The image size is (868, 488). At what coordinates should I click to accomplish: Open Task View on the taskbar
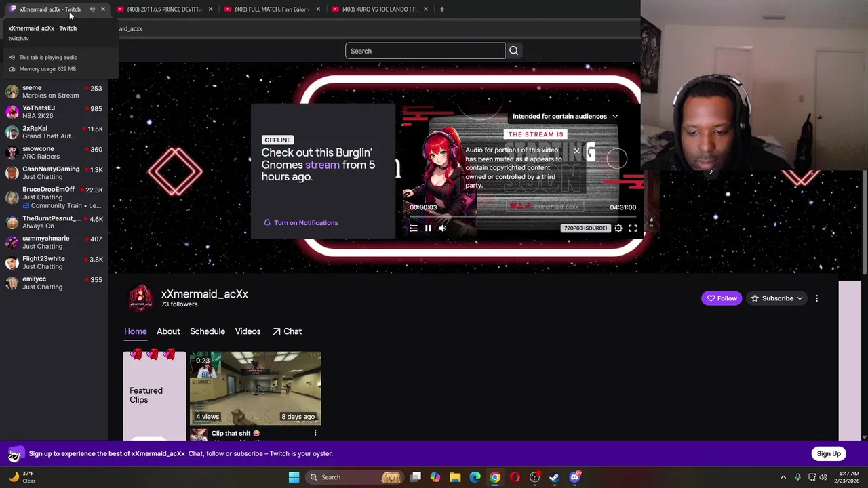416,477
